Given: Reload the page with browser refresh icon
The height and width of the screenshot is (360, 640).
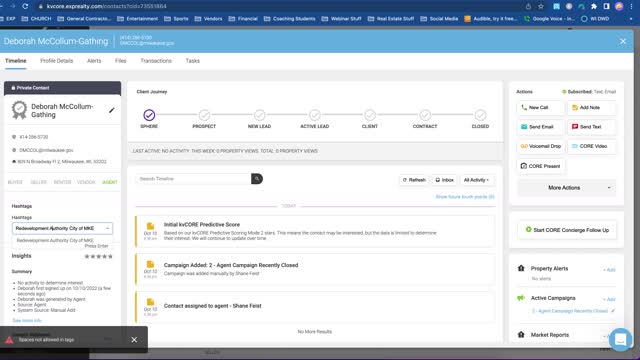Looking at the screenshot, I should (x=25, y=6).
